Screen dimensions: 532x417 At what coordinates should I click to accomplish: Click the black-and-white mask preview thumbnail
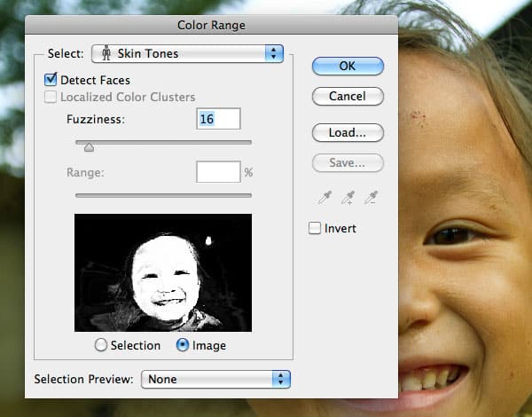click(163, 272)
